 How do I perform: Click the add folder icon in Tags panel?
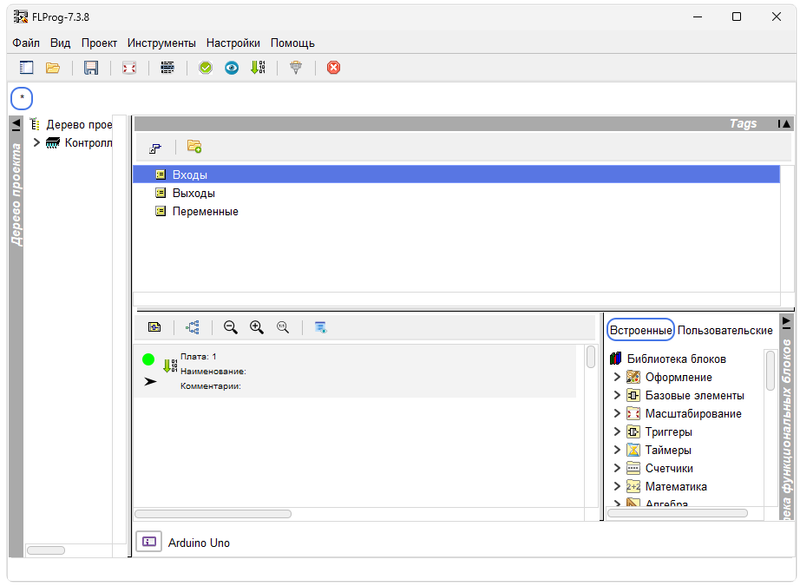click(x=194, y=147)
